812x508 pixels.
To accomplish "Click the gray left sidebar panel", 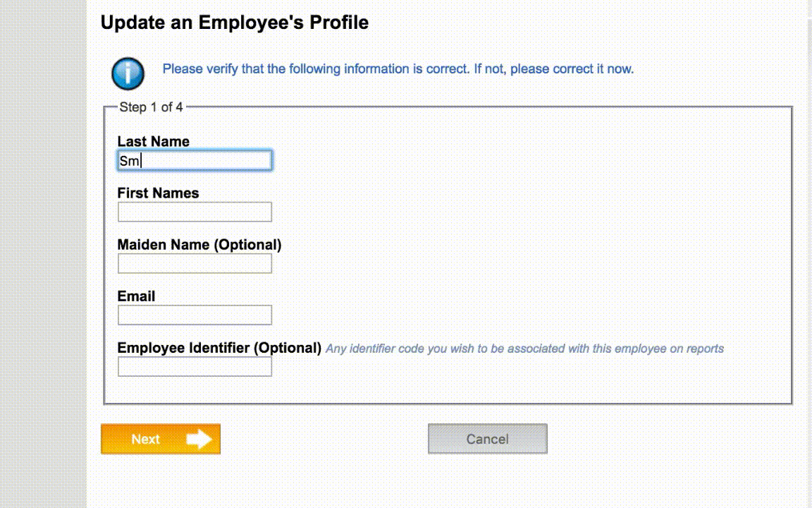I will 43,254.
